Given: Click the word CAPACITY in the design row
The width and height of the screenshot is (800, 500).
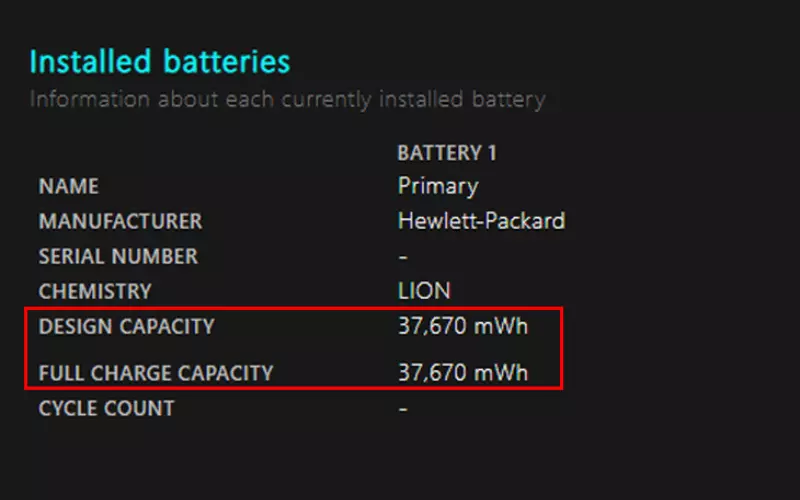Looking at the screenshot, I should [167, 327].
